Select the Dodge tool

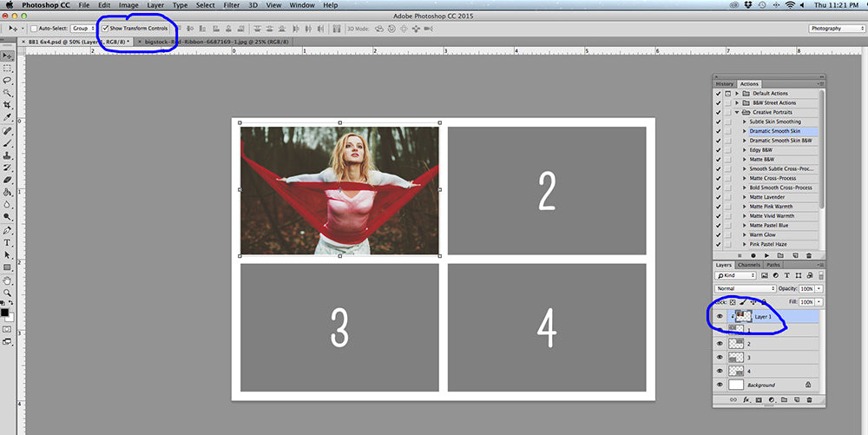(x=7, y=216)
